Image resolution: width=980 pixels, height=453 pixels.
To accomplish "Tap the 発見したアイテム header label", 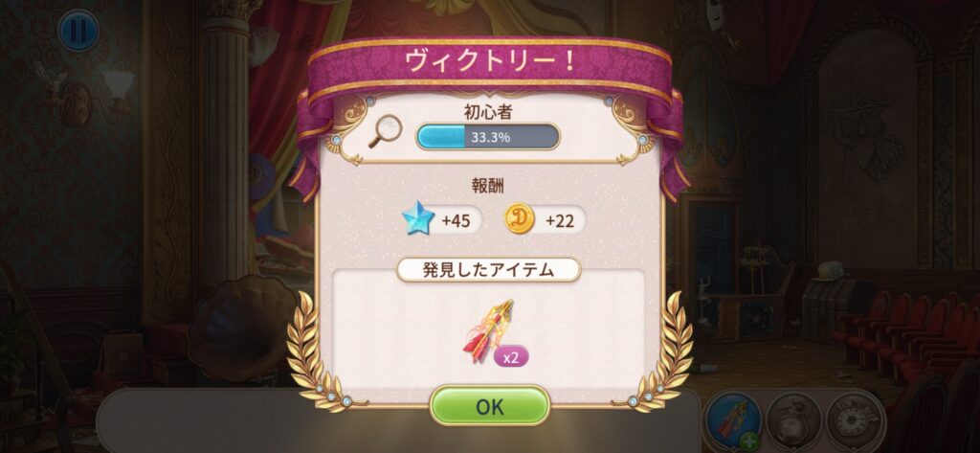I will tap(489, 270).
